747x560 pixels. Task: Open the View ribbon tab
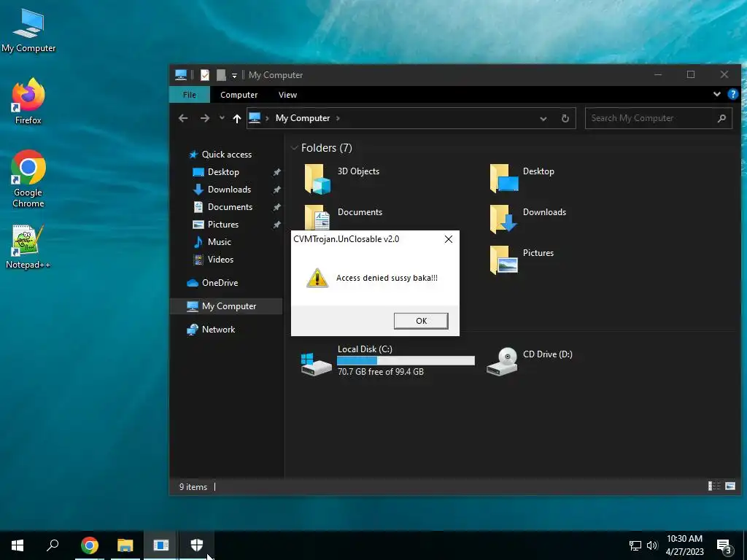287,95
